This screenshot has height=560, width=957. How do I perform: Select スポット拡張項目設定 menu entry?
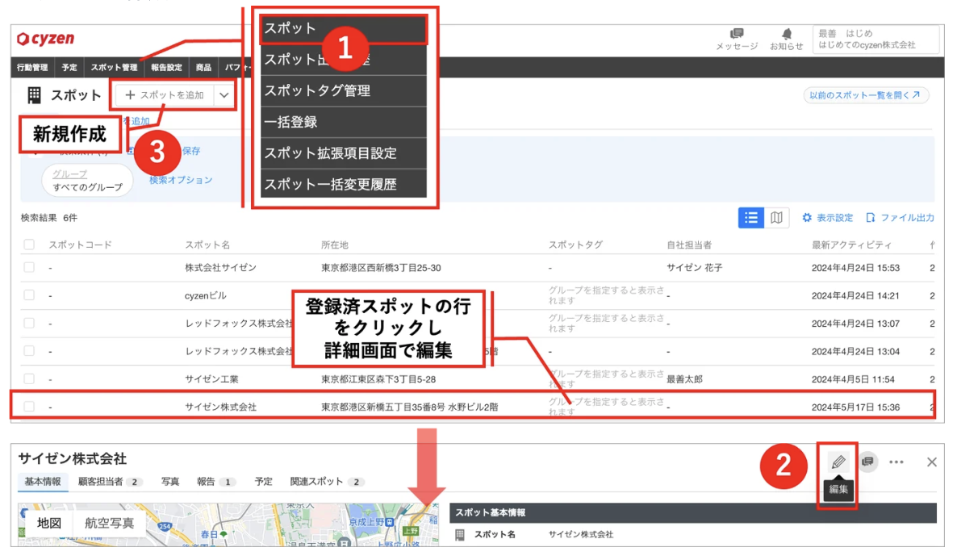(344, 153)
